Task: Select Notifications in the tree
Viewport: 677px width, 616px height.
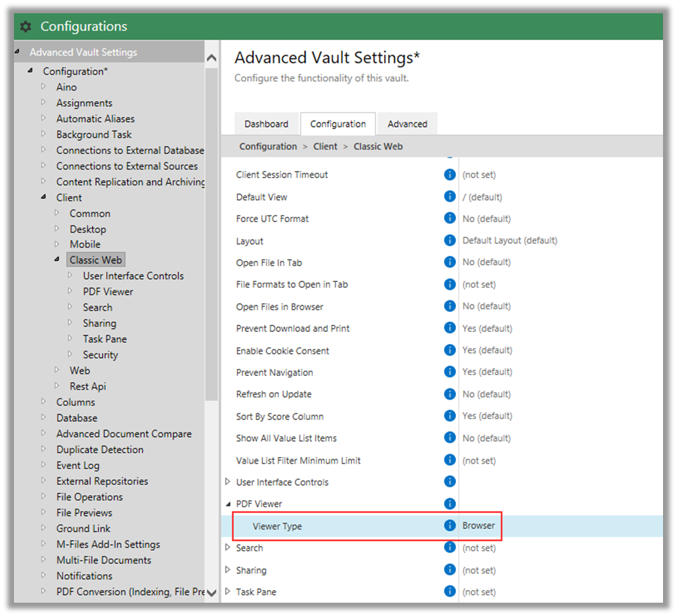Action: (x=84, y=576)
